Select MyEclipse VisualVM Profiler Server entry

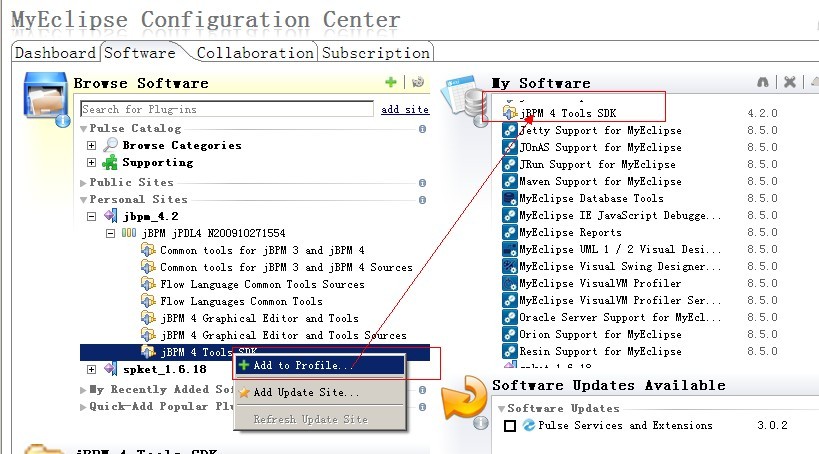620,300
